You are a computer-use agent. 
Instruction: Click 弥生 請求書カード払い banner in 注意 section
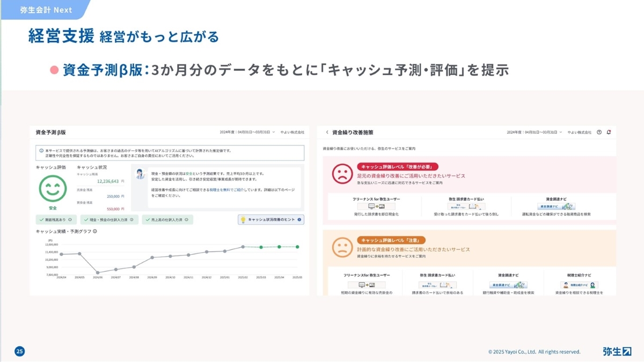pyautogui.click(x=437, y=285)
